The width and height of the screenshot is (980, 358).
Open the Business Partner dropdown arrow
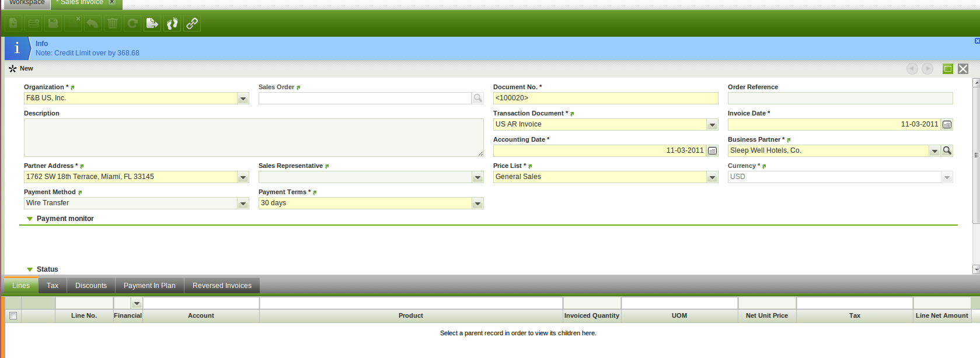coord(934,151)
